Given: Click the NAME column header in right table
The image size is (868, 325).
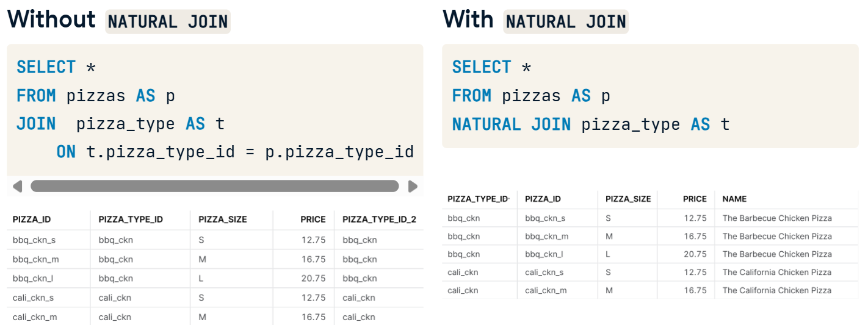Looking at the screenshot, I should click(x=734, y=199).
